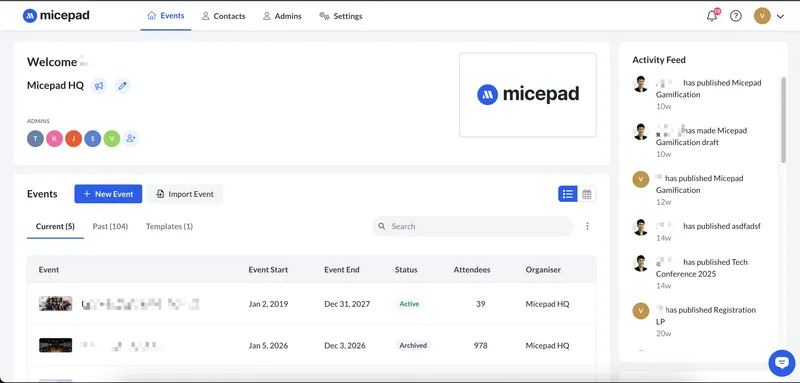Click the Jan 2, 2019 start date
The image size is (800, 383).
(x=268, y=304)
